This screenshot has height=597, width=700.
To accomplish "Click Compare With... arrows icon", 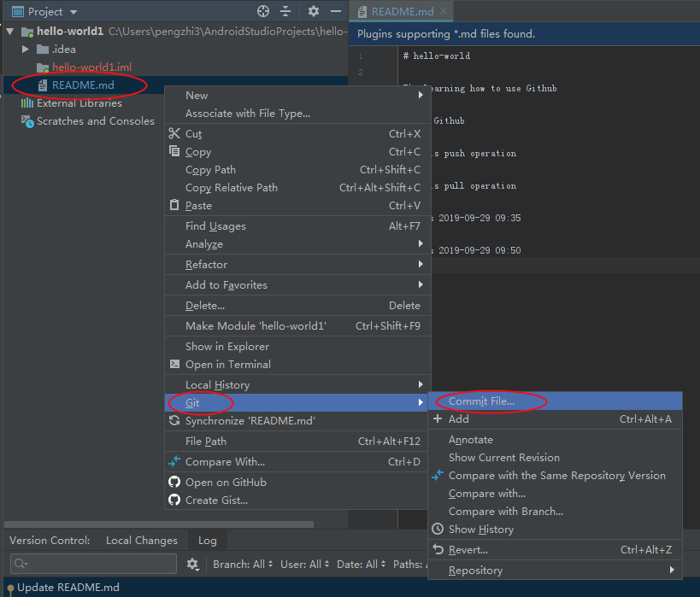I will point(174,461).
